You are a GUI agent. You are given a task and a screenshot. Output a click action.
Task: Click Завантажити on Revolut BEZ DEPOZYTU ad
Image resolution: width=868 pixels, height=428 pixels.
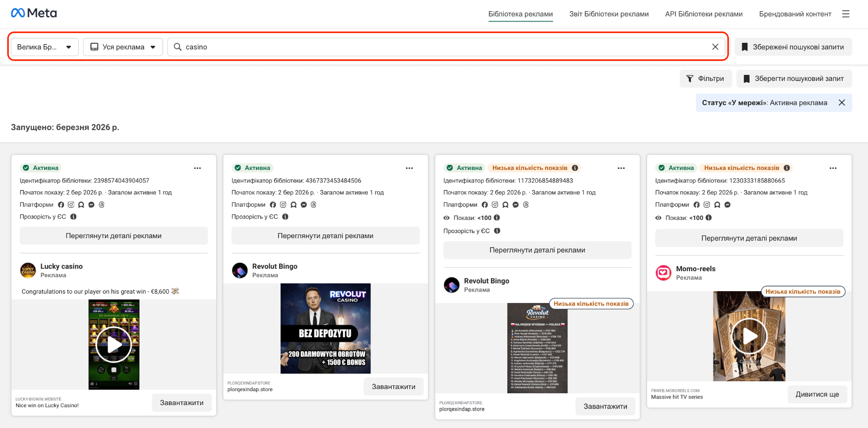(x=394, y=386)
